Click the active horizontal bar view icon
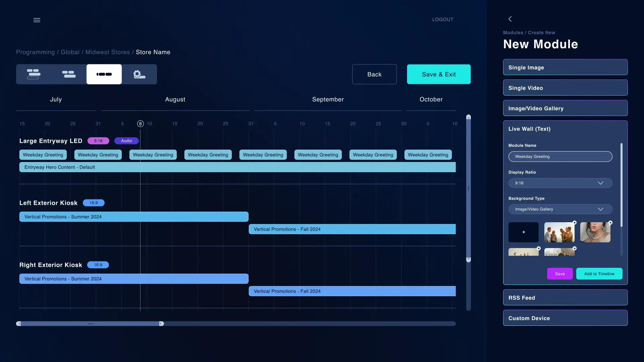This screenshot has height=362, width=644. pos(104,74)
